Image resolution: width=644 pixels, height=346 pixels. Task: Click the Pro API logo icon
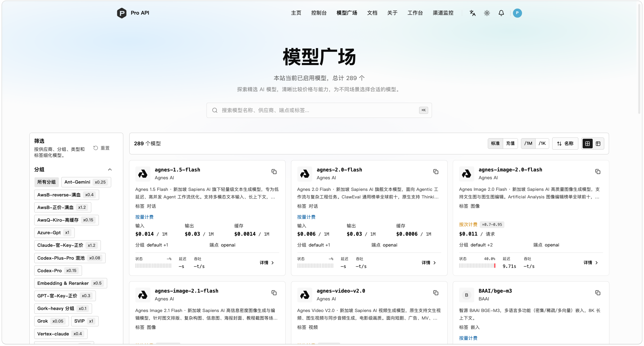coord(122,13)
